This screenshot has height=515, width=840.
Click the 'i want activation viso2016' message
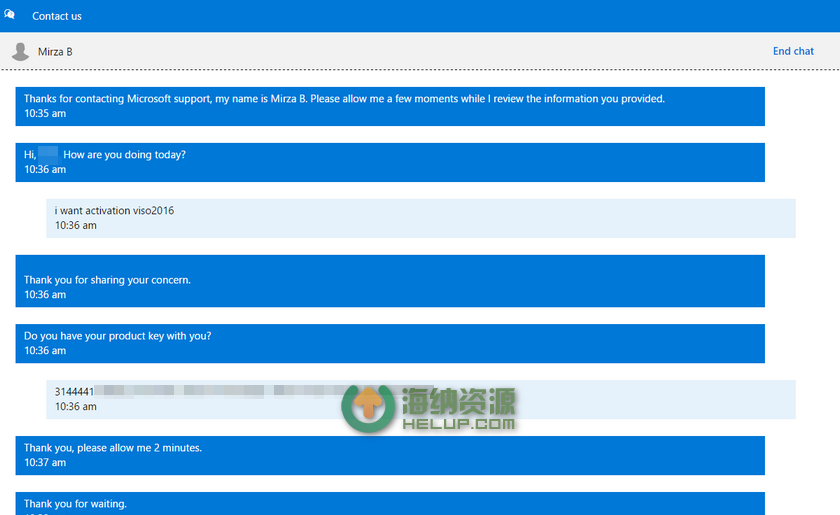[421, 218]
